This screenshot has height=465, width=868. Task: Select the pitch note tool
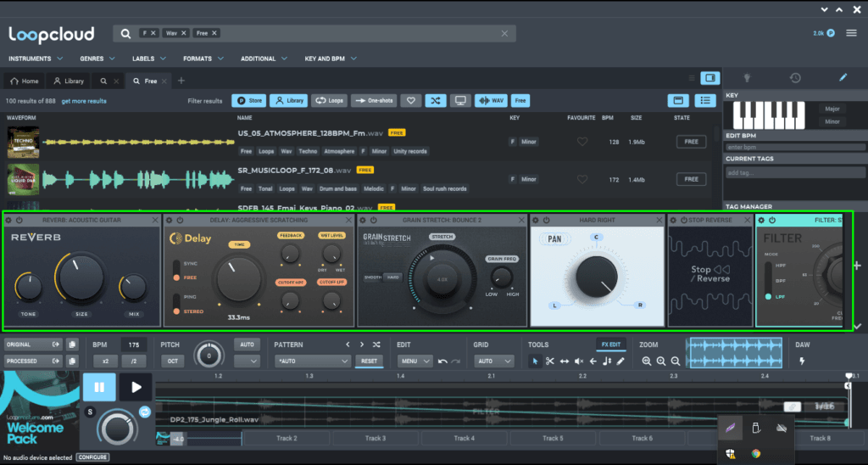[607, 361]
